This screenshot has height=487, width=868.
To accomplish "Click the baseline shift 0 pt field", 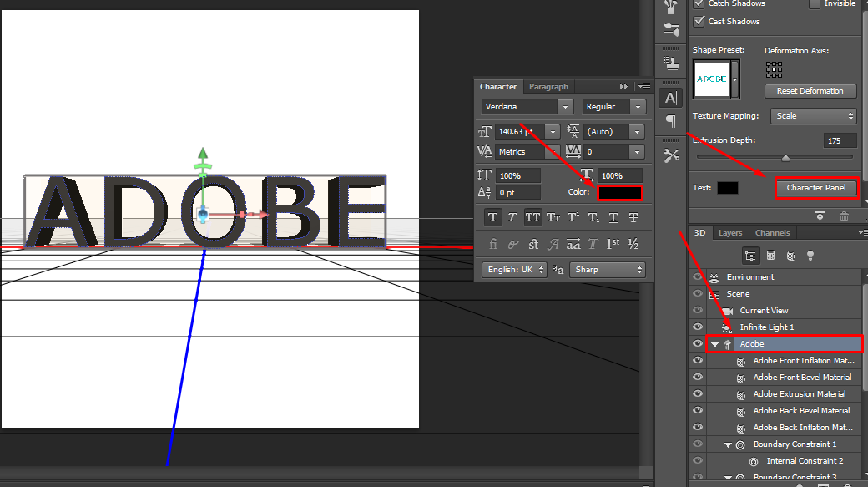I will [x=518, y=192].
